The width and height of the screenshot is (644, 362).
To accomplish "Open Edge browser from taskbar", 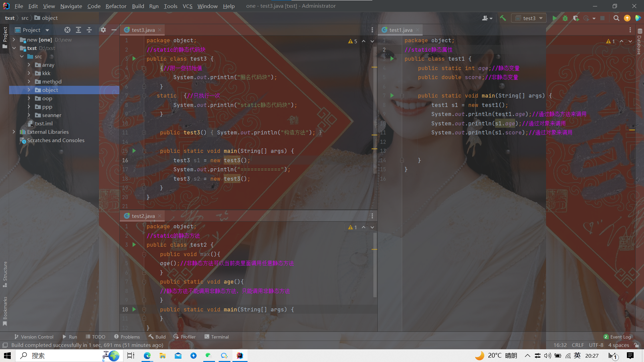I will [147, 356].
